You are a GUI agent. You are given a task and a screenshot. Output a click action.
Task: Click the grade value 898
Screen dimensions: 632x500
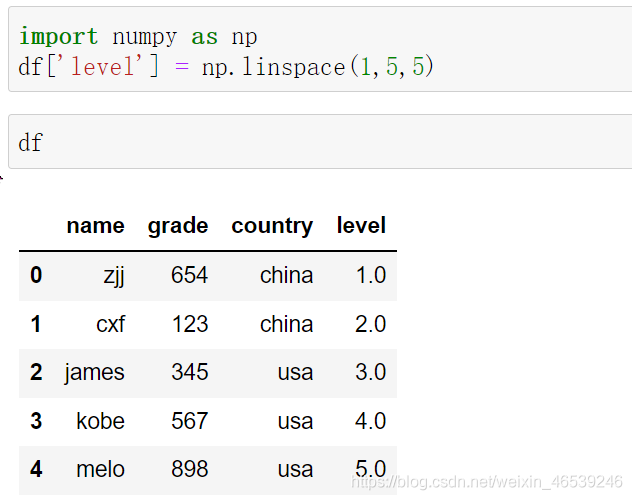189,469
